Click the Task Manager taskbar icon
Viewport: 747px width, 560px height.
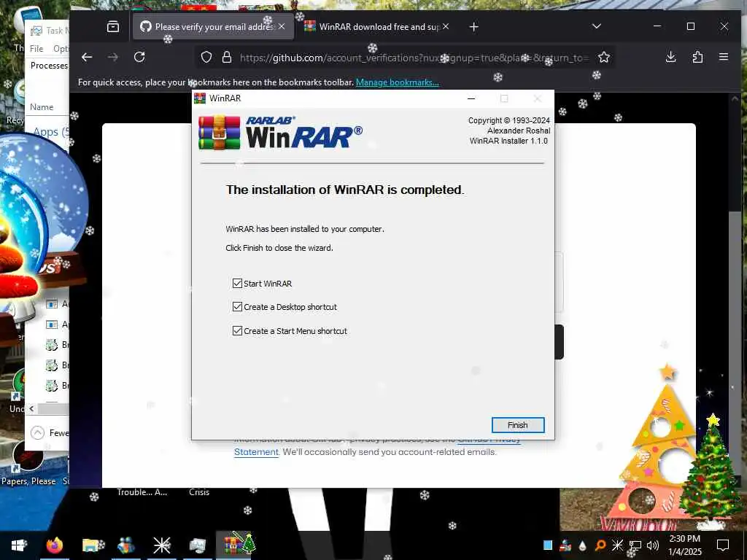tap(197, 545)
